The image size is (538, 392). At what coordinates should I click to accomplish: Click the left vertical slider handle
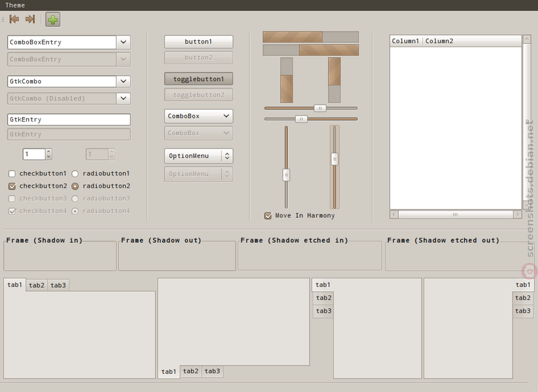[286, 175]
